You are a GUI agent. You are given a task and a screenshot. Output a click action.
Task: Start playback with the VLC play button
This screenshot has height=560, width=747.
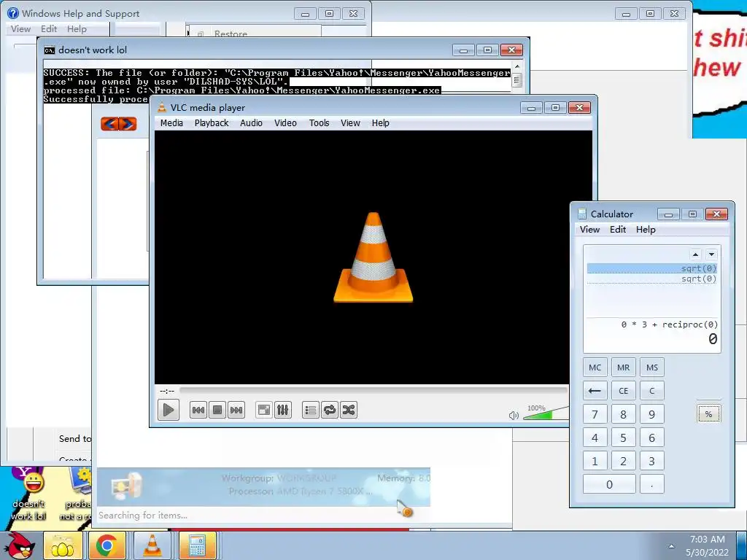(169, 410)
